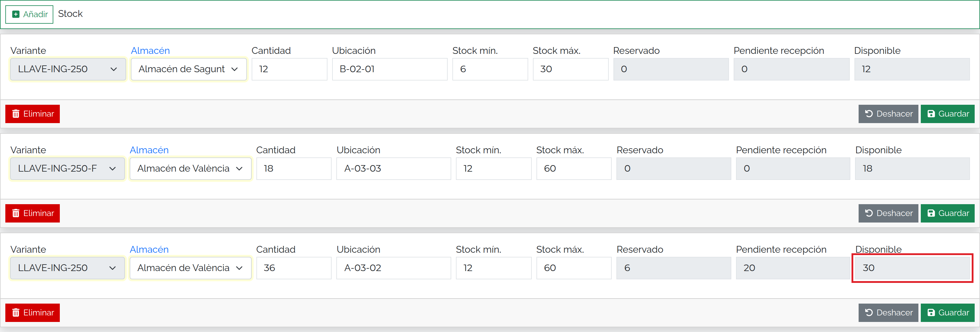
Task: Save the LLAVE-ING-250-F stock row
Action: [x=947, y=213]
